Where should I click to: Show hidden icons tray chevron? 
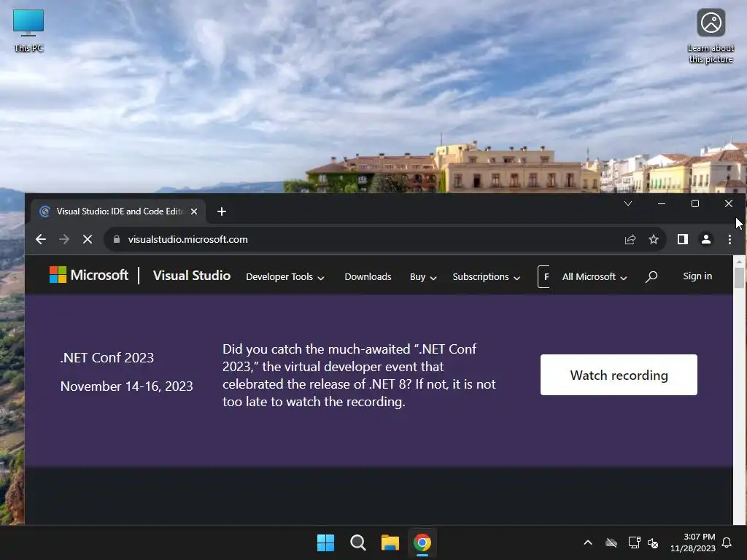[x=588, y=542]
